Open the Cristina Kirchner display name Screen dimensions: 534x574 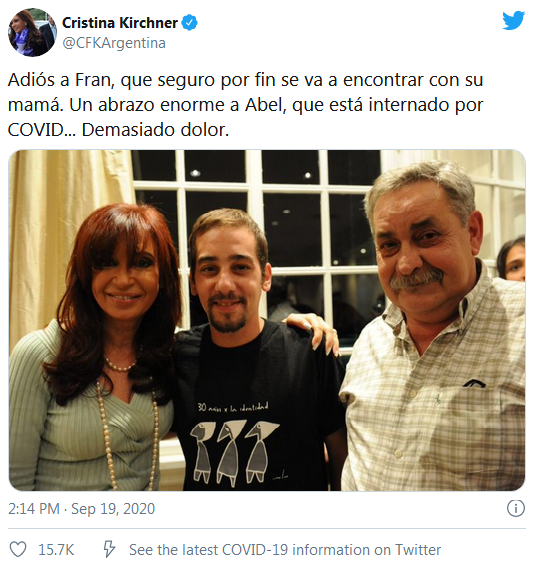[x=120, y=23]
